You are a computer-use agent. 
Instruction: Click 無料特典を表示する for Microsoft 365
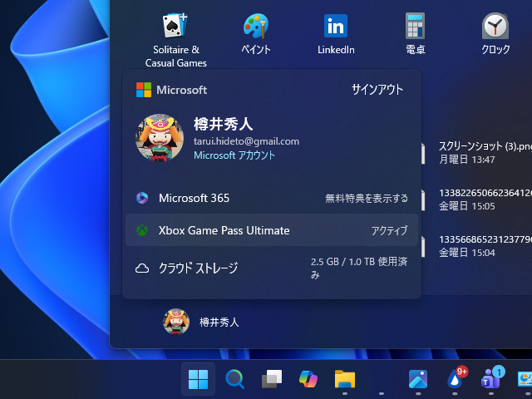coord(367,198)
